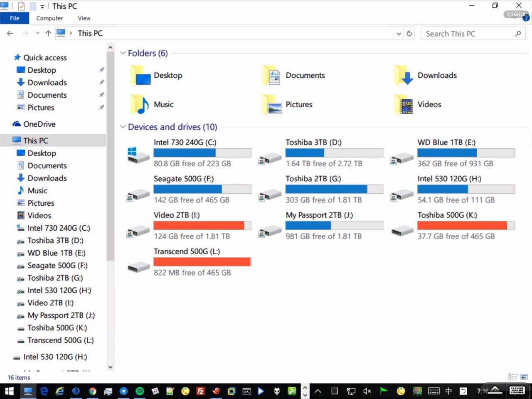This screenshot has height=399, width=532.
Task: Open Videos in the navigation pane
Action: pos(39,215)
